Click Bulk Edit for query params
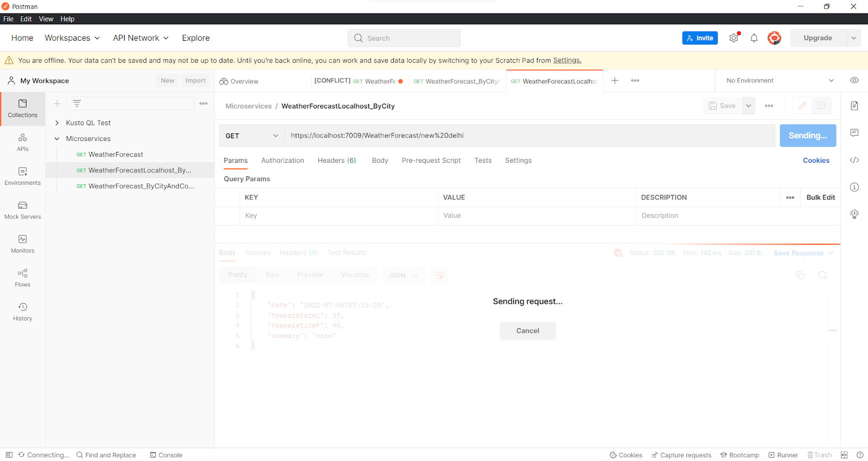Image resolution: width=868 pixels, height=461 pixels. [821, 197]
